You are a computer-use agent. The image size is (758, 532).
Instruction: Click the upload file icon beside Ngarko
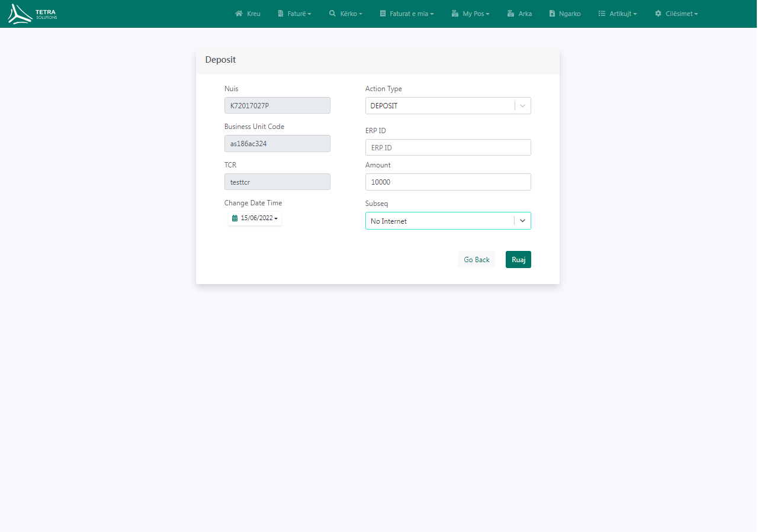tap(552, 14)
